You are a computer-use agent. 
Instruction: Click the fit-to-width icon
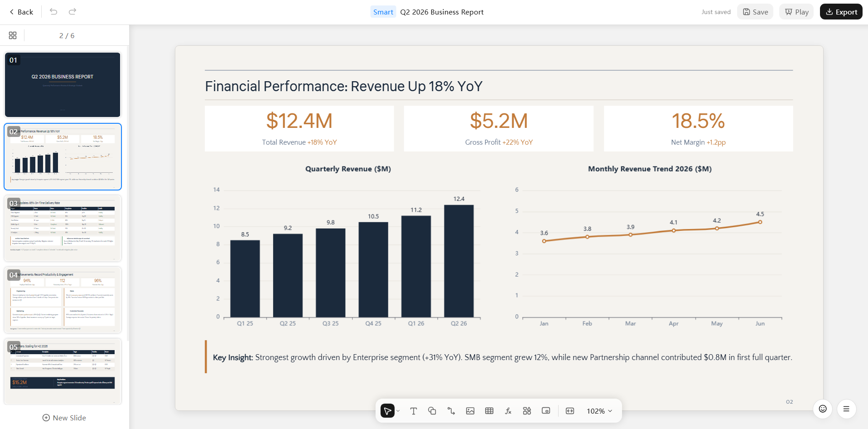[x=570, y=411]
